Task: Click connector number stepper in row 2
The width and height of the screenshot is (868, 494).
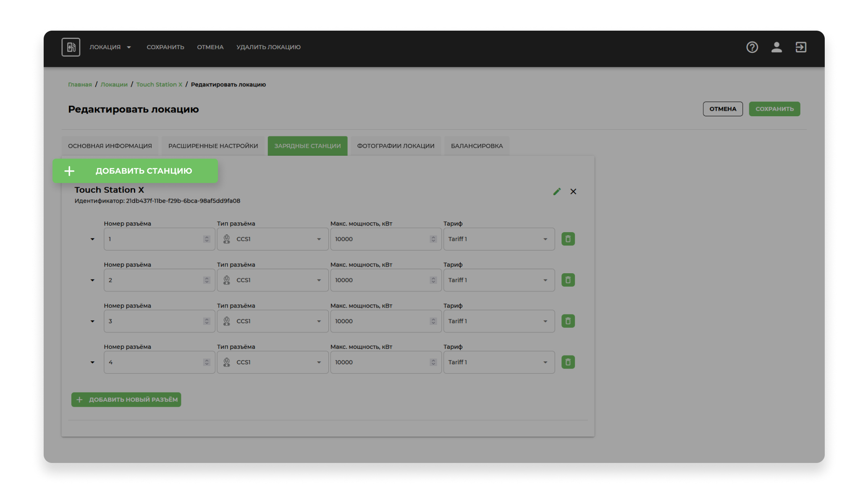Action: (207, 280)
